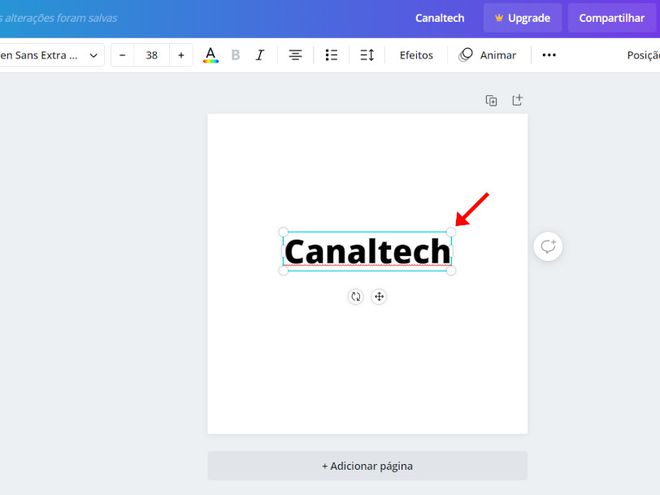660x495 pixels.
Task: Open letter and line spacing options
Action: [x=367, y=55]
